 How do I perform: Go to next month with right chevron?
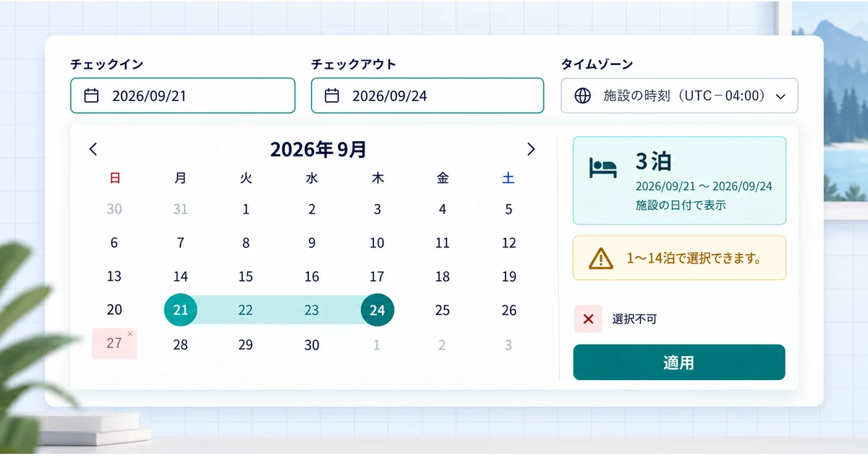pyautogui.click(x=531, y=149)
